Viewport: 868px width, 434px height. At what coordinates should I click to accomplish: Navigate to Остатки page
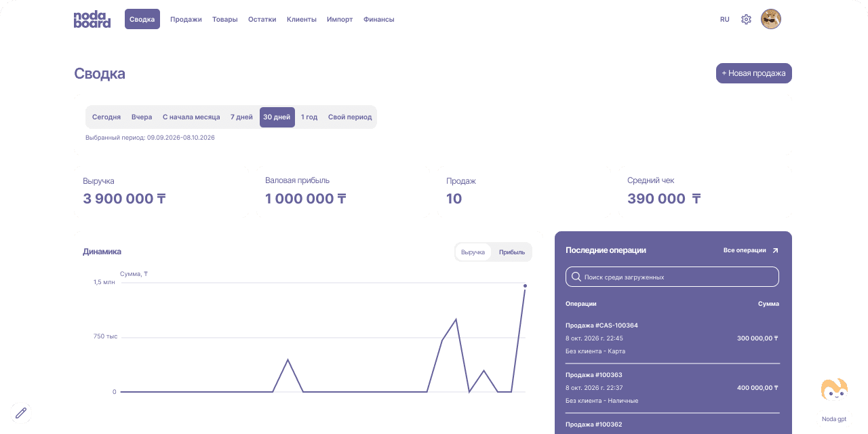[x=262, y=20]
